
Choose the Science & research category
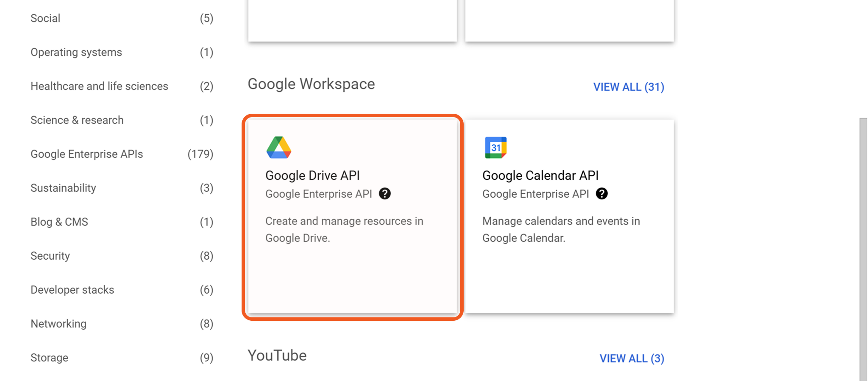pos(77,120)
